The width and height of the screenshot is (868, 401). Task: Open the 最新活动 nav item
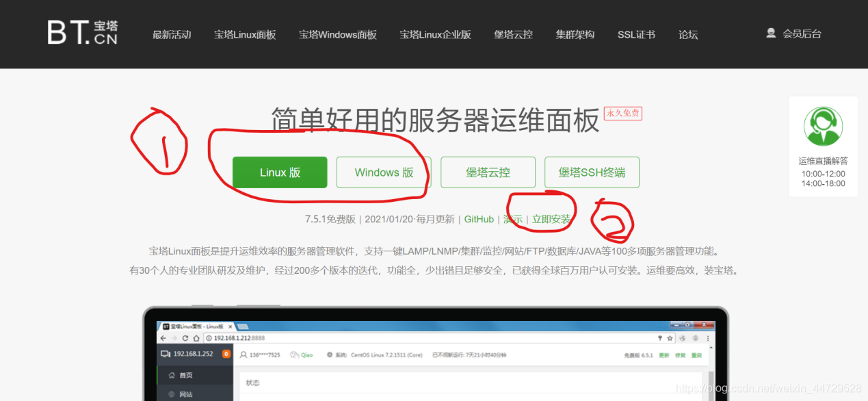click(x=172, y=34)
